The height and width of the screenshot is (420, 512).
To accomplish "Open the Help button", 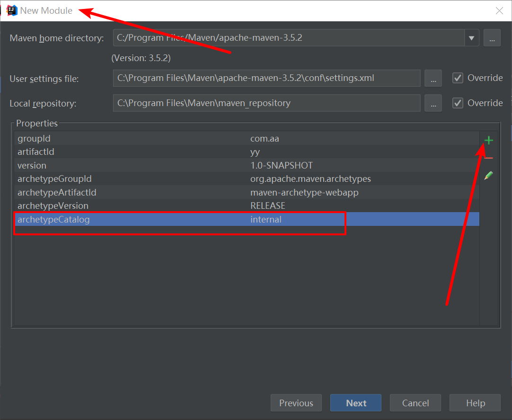I will [x=475, y=402].
